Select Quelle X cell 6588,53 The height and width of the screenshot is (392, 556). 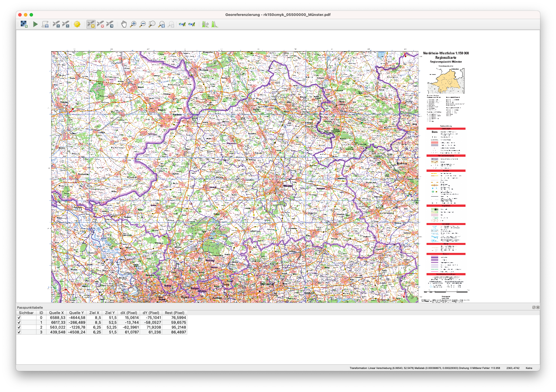click(x=56, y=317)
